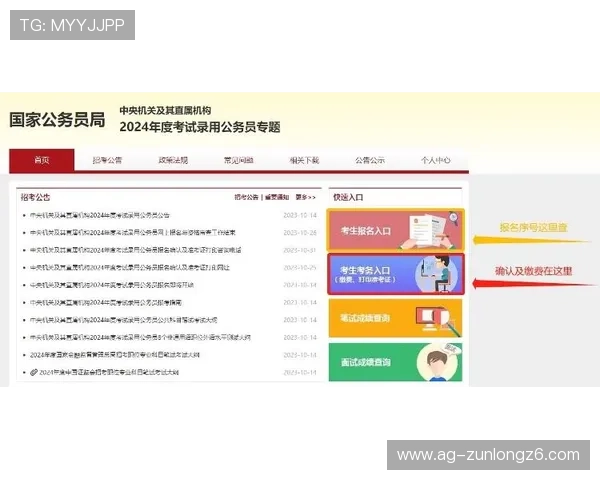This screenshot has height=480, width=600.
Task: Click the 国家公务员局 site logo text
Action: (x=57, y=119)
